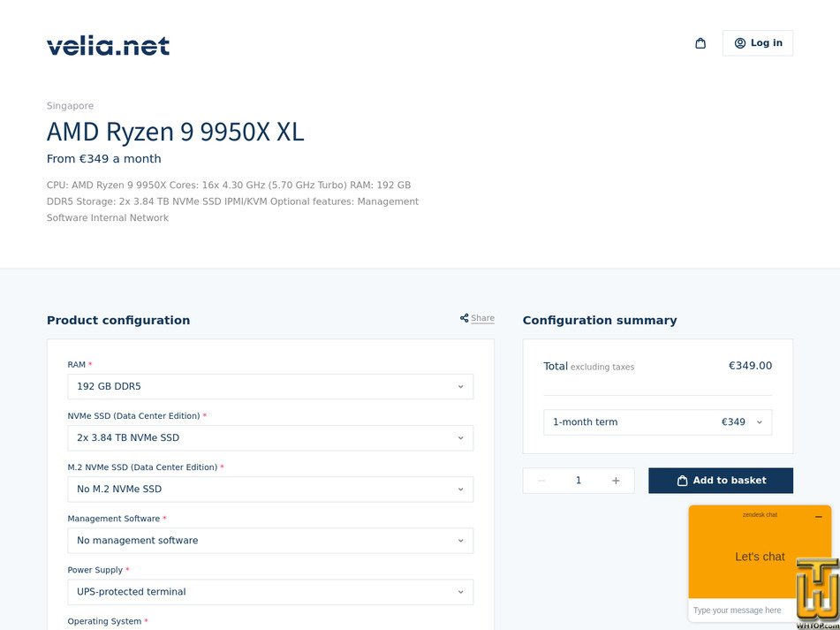
Task: Open the Management Software dropdown
Action: coord(270,541)
